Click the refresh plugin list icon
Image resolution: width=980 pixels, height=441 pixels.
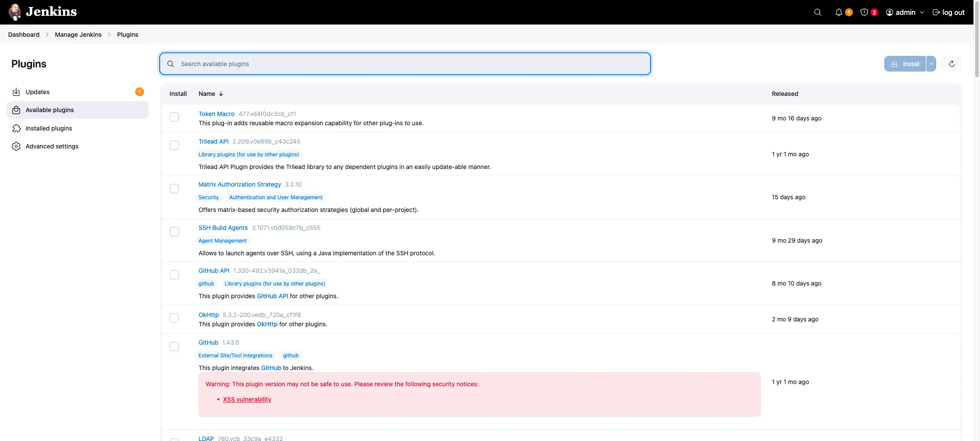(952, 64)
